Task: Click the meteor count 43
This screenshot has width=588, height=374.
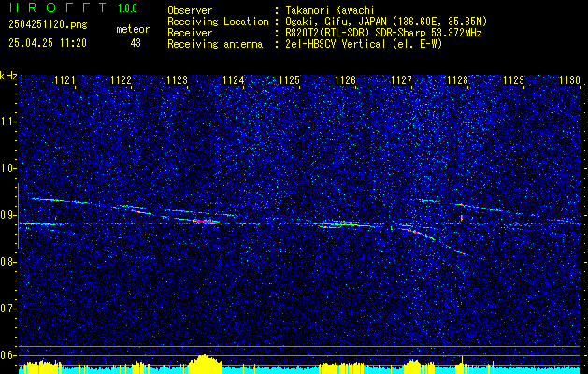Action: tap(136, 43)
